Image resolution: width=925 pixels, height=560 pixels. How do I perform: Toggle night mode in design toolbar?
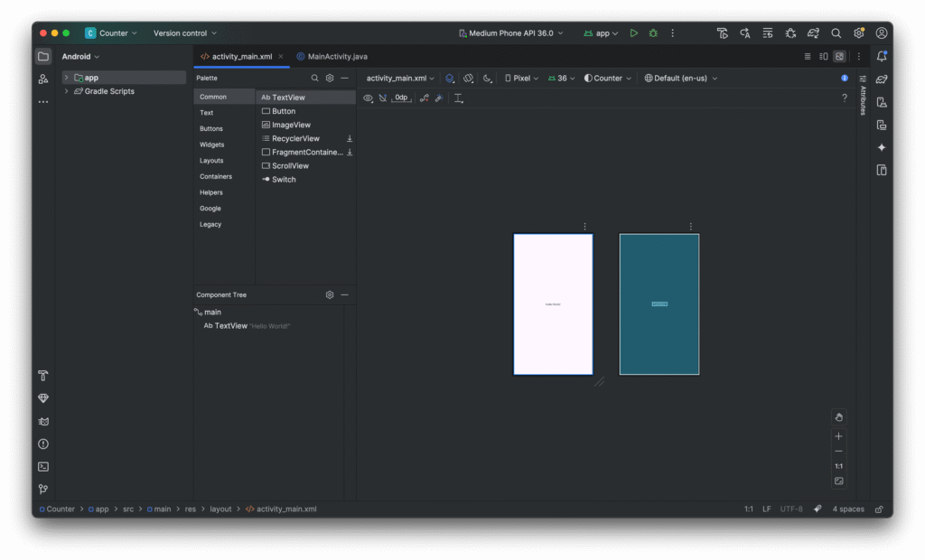(487, 79)
